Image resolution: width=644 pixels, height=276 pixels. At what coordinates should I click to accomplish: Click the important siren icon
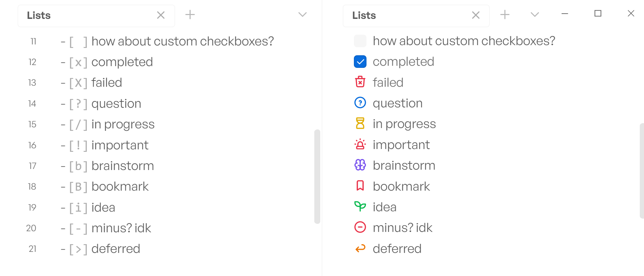(x=360, y=144)
